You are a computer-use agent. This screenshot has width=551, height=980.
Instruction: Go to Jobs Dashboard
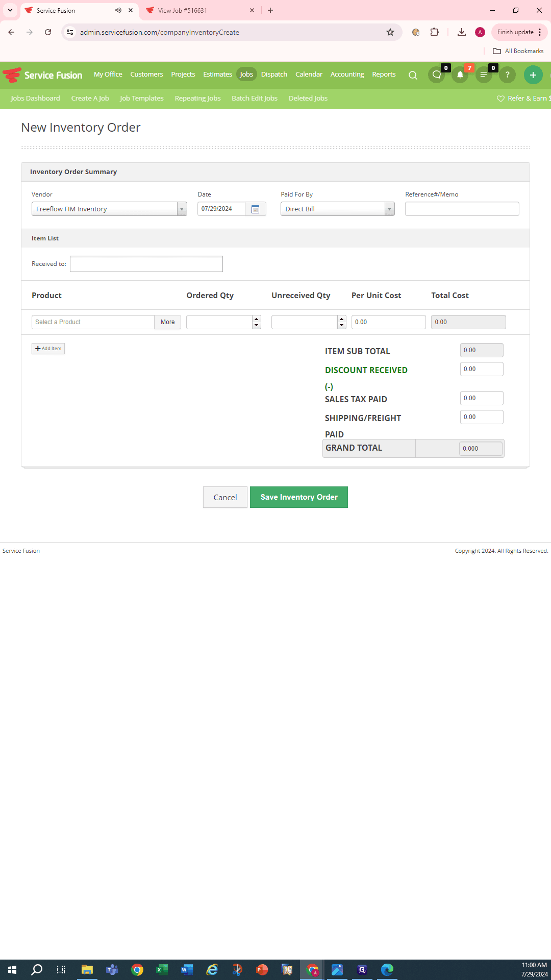coord(36,99)
